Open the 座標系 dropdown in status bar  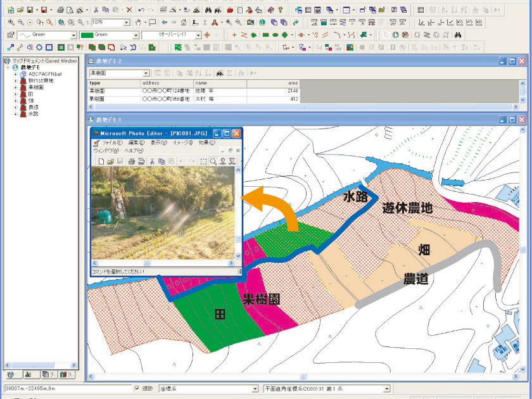255,388
